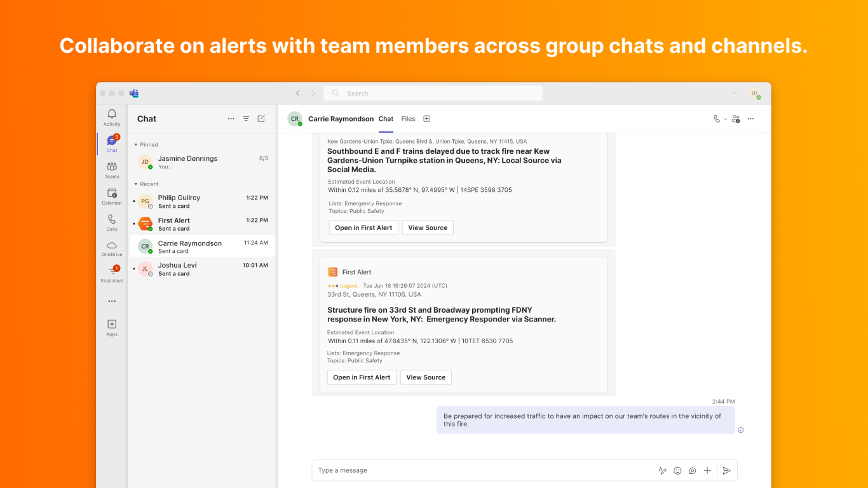Open the emoji picker
The image size is (868, 488).
(x=677, y=471)
